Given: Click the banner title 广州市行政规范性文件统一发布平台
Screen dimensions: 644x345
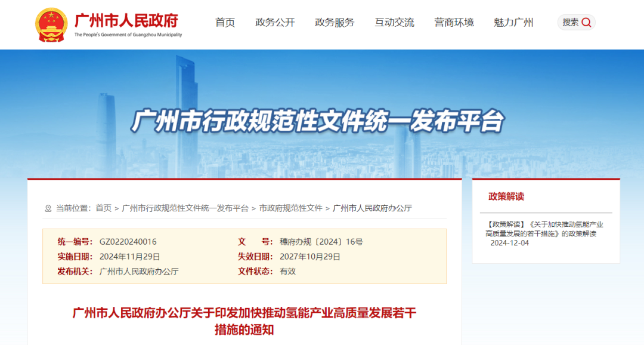Looking at the screenshot, I should click(x=317, y=121).
